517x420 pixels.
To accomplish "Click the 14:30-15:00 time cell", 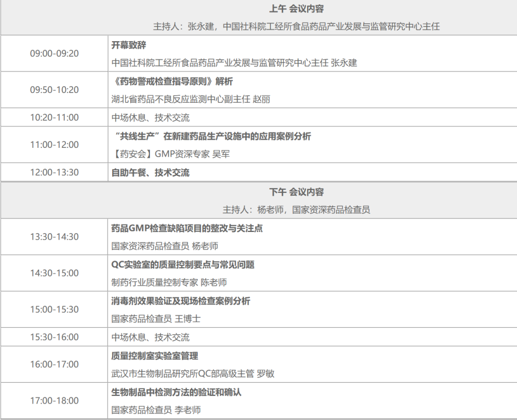I will pyautogui.click(x=54, y=273).
